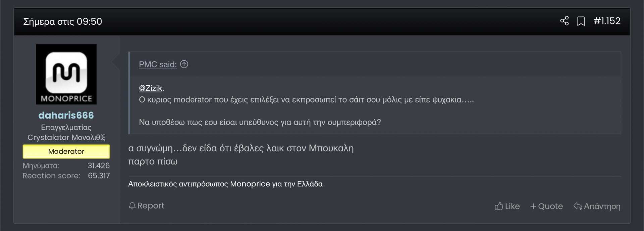The width and height of the screenshot is (644, 231).
Task: Like the post with the thumbs-up icon
Action: click(507, 206)
